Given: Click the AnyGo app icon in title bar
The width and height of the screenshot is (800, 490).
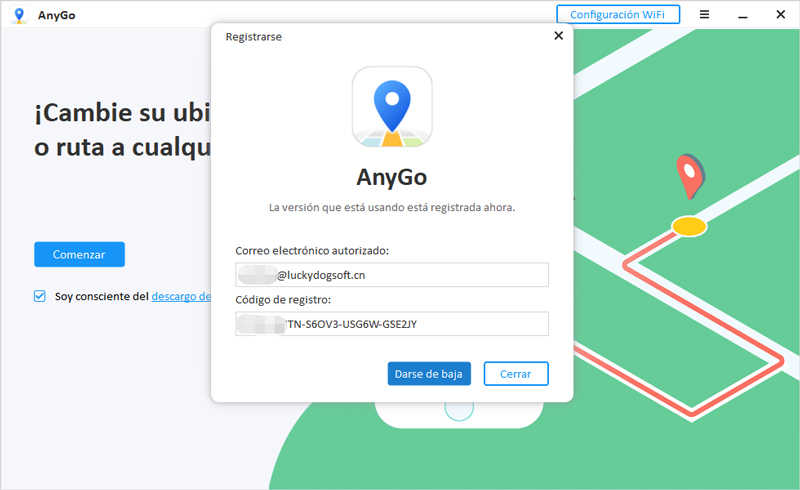Looking at the screenshot, I should [x=19, y=15].
